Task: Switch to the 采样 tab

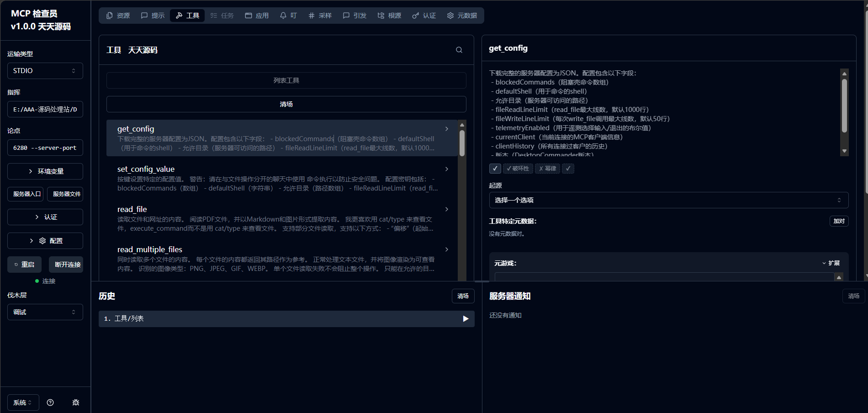Action: pyautogui.click(x=320, y=16)
